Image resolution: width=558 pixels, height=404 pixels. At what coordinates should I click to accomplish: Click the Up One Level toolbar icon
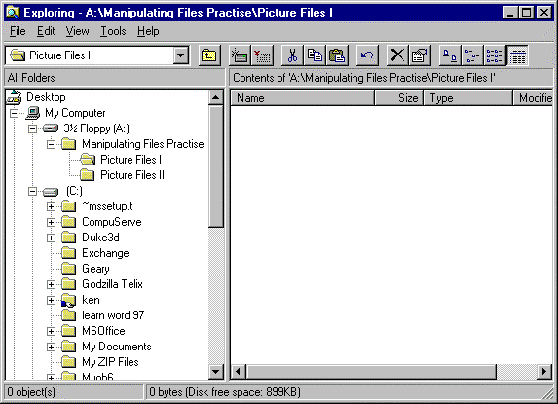209,56
